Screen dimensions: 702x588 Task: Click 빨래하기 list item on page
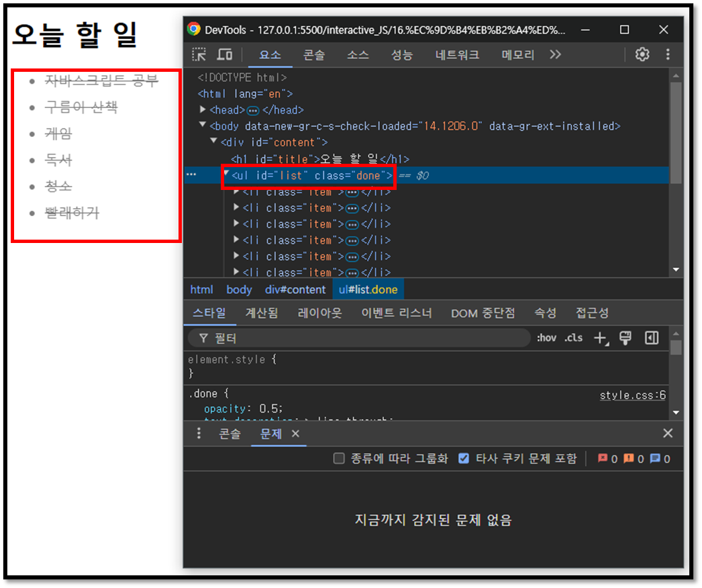coord(72,212)
